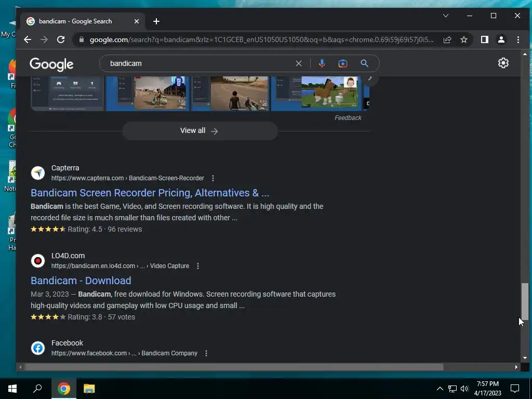The width and height of the screenshot is (532, 399).
Task: Open Windows taskbar search
Action: [37, 389]
